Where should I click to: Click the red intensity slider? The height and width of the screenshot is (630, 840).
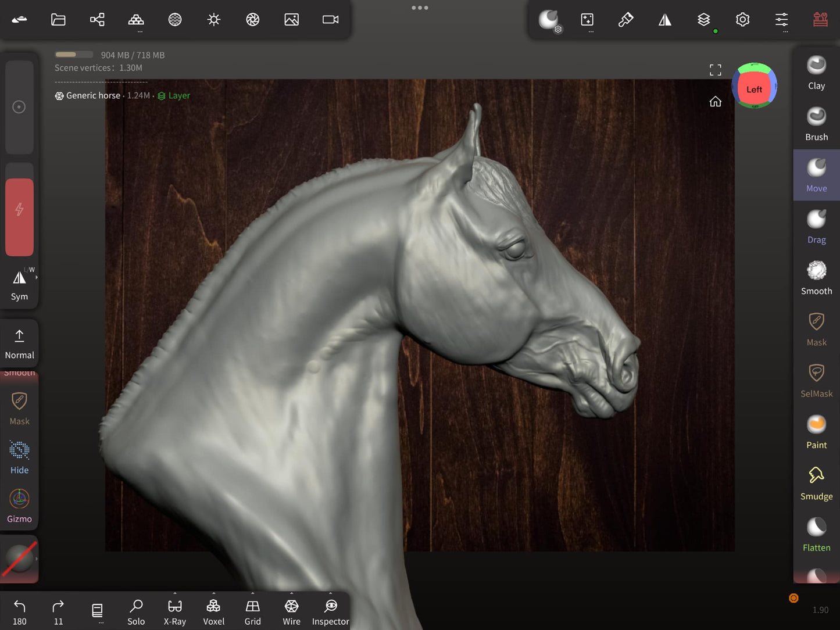click(x=19, y=216)
